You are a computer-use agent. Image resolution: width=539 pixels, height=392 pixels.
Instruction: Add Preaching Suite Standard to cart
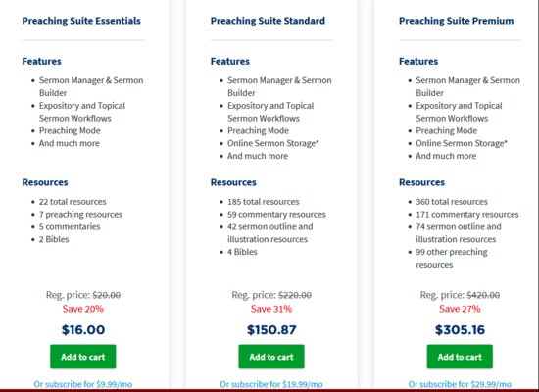271,357
